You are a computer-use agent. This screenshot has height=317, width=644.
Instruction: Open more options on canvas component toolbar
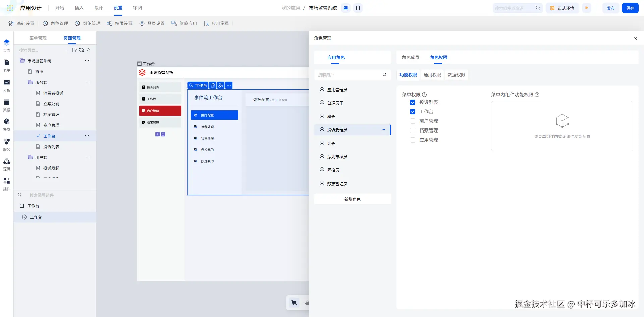coord(229,85)
